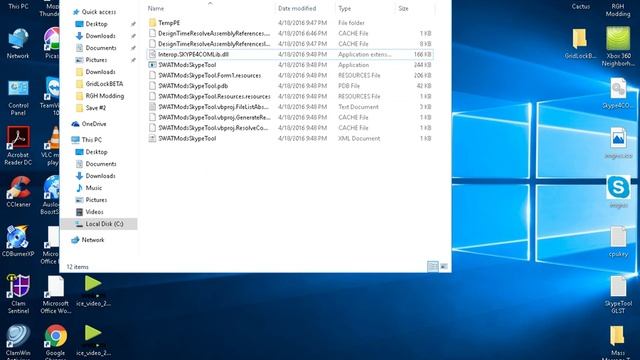Open Clam Sentinel desktop icon
The height and width of the screenshot is (360, 640).
18,294
